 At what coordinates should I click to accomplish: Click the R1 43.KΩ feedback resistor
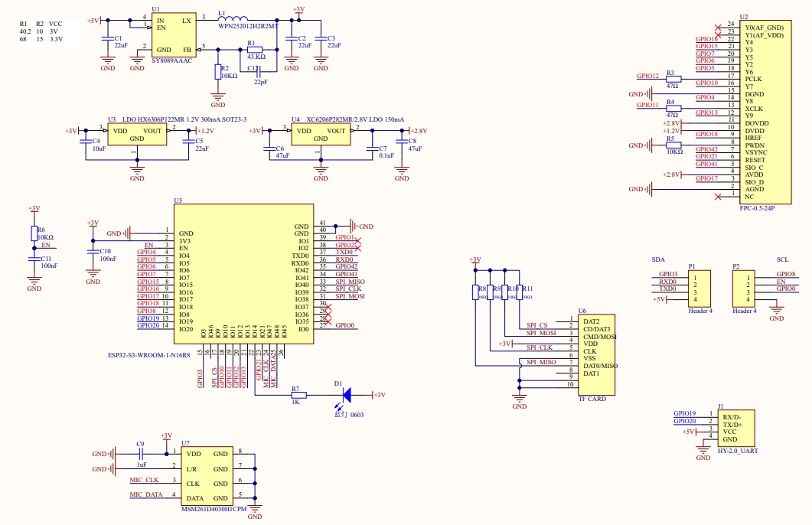click(255, 50)
